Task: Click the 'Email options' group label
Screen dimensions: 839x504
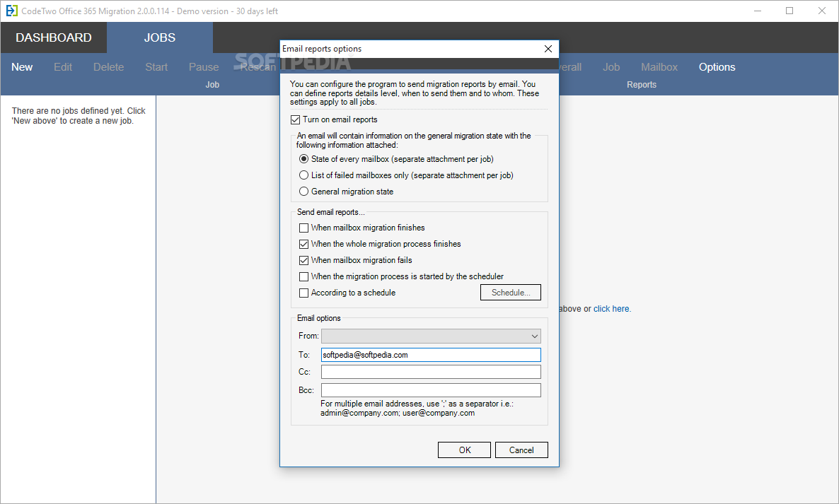Action: (x=319, y=318)
